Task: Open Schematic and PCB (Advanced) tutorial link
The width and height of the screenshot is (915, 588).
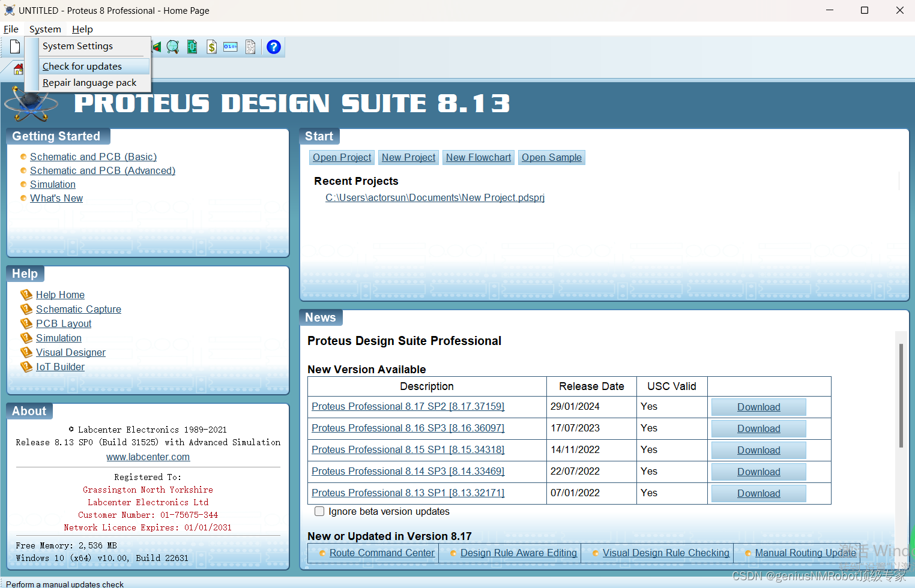Action: 103,170
